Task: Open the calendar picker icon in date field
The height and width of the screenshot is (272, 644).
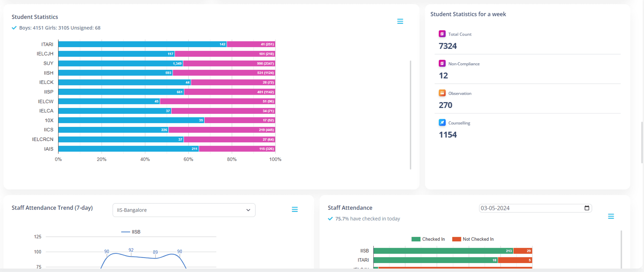Action: (x=587, y=208)
